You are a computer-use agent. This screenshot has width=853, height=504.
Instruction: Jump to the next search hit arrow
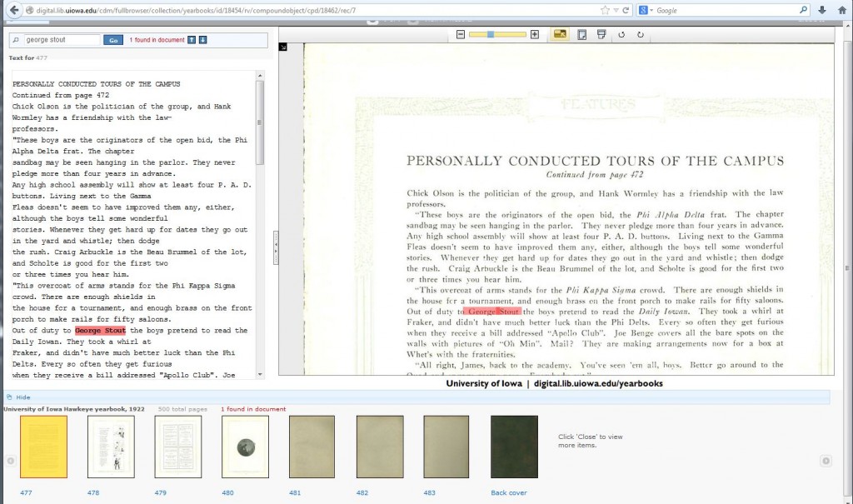[202, 40]
